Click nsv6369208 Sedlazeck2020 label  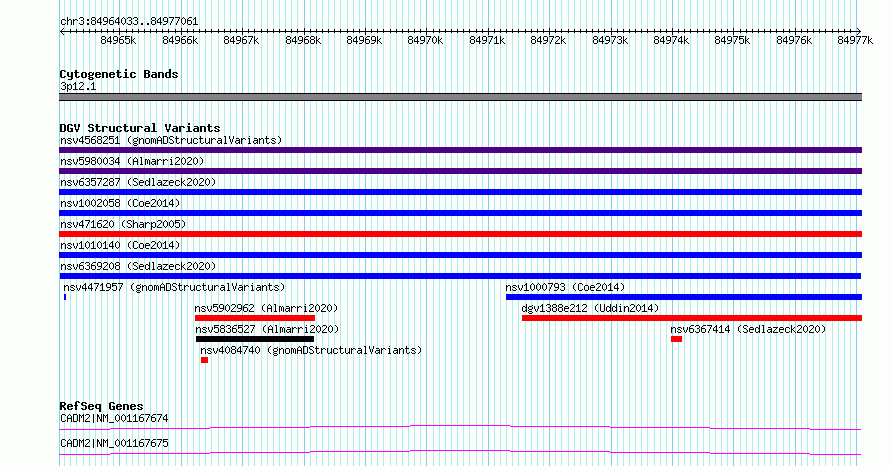(x=138, y=266)
